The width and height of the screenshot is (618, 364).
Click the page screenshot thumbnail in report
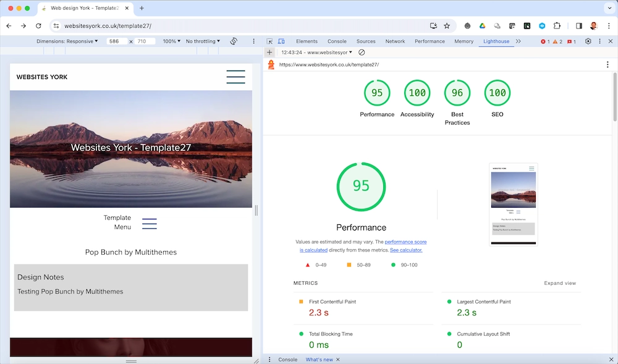coord(513,205)
